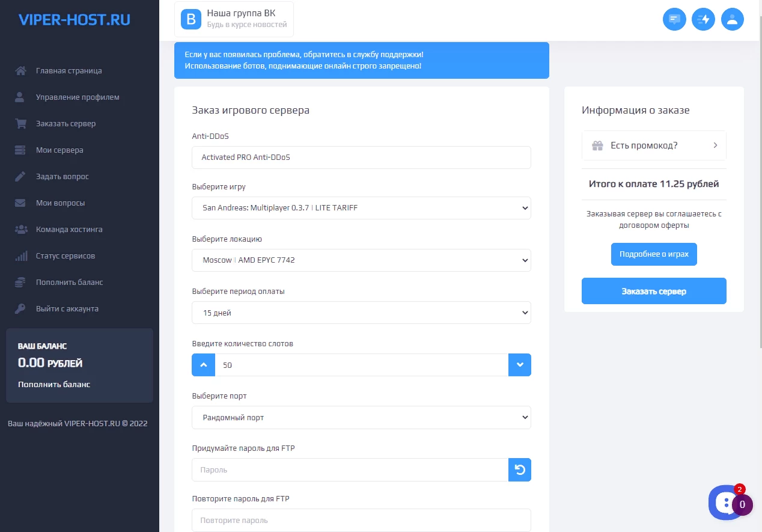The width and height of the screenshot is (762, 532).
Task: Click the Заказать сервер order button
Action: pos(654,291)
